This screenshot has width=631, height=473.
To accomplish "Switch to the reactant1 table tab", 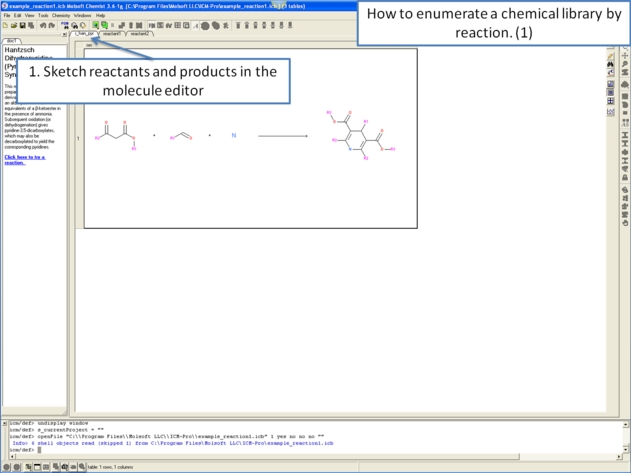I will (x=112, y=34).
